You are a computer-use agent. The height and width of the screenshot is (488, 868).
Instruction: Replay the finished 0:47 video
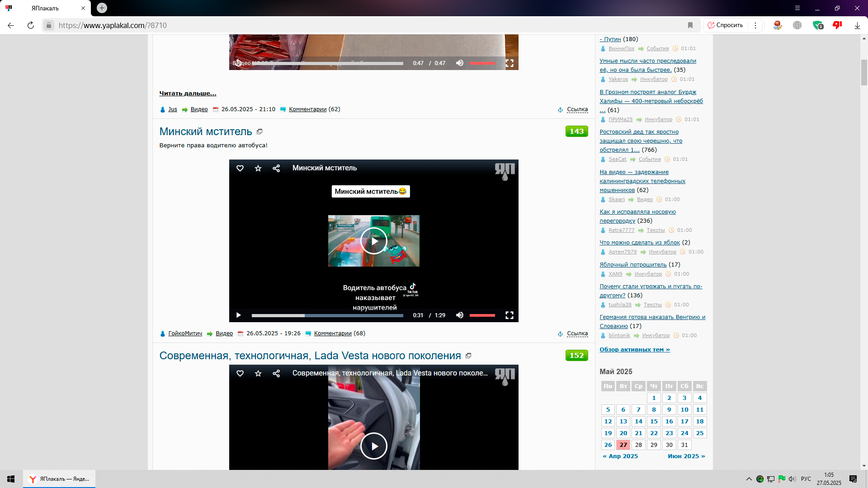point(238,63)
